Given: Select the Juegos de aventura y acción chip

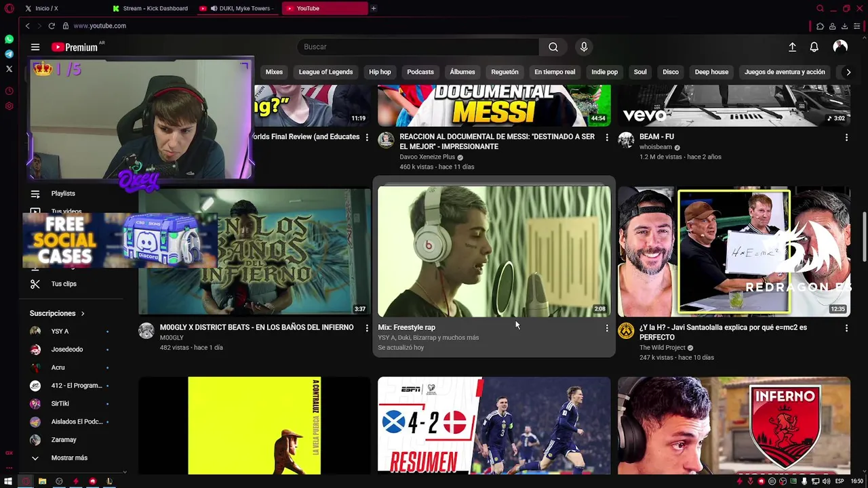Looking at the screenshot, I should tap(785, 72).
